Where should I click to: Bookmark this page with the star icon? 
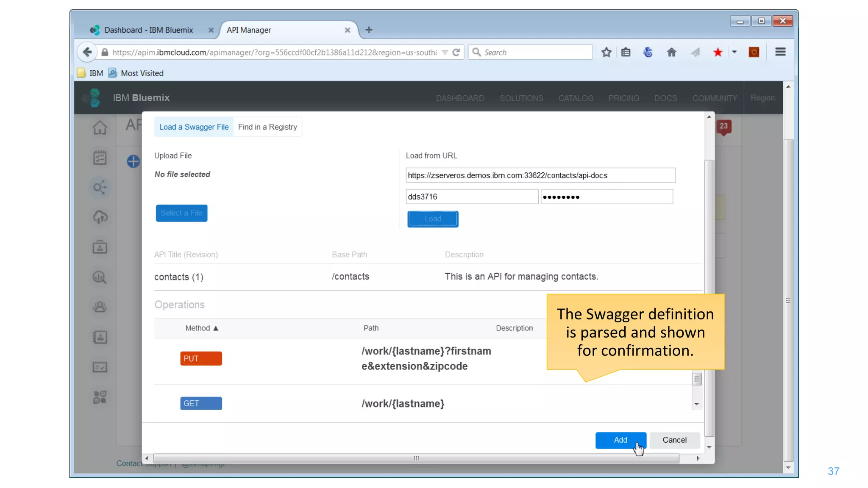click(x=606, y=52)
